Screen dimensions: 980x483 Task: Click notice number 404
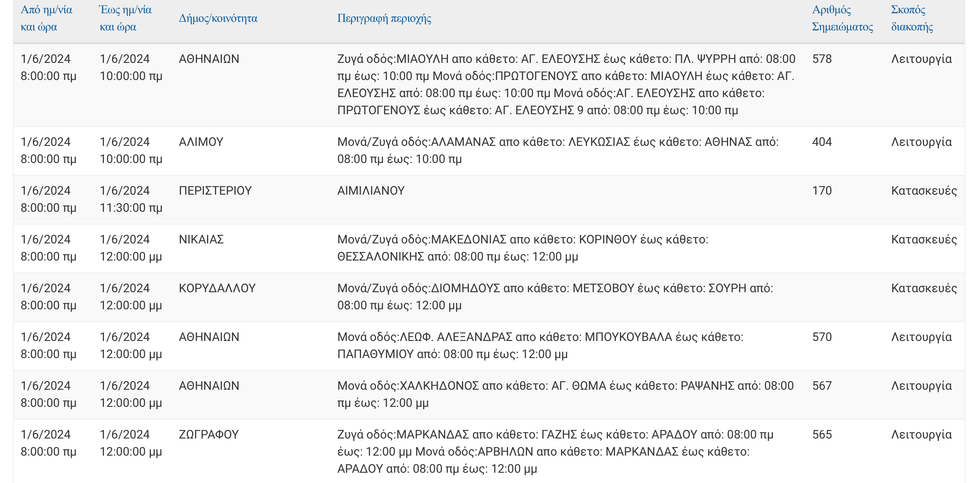click(822, 142)
